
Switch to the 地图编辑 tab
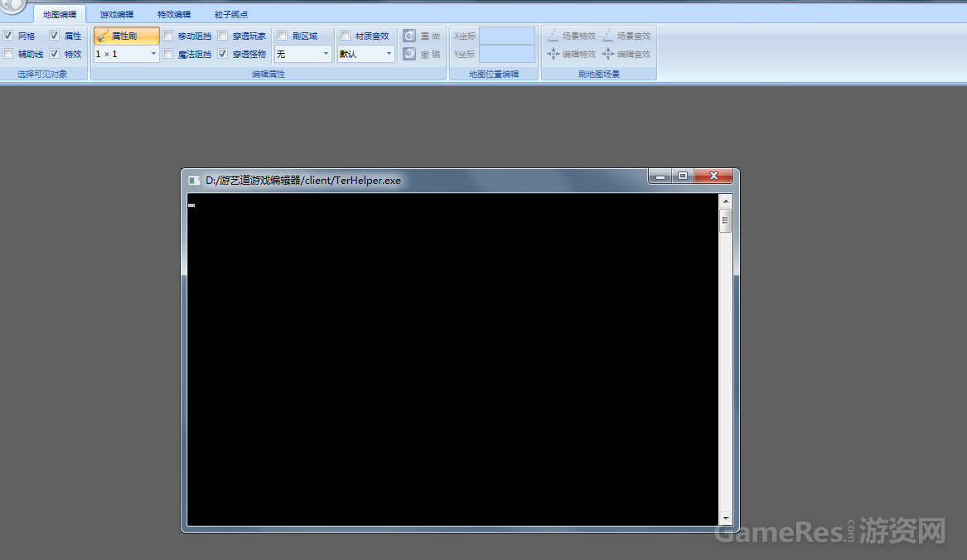(60, 14)
